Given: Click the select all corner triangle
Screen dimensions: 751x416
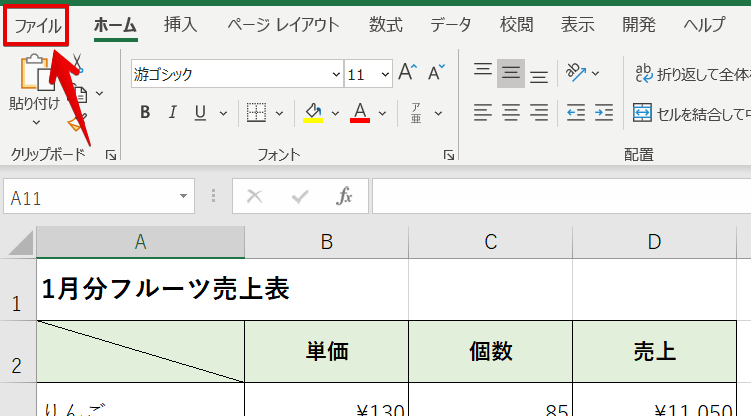Looking at the screenshot, I should 20,242.
